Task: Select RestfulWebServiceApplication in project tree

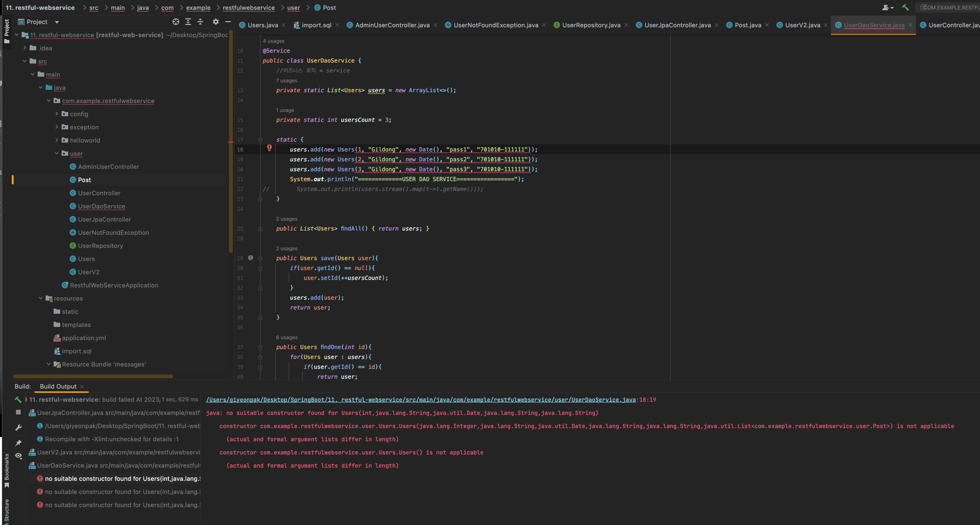Action: tap(114, 285)
